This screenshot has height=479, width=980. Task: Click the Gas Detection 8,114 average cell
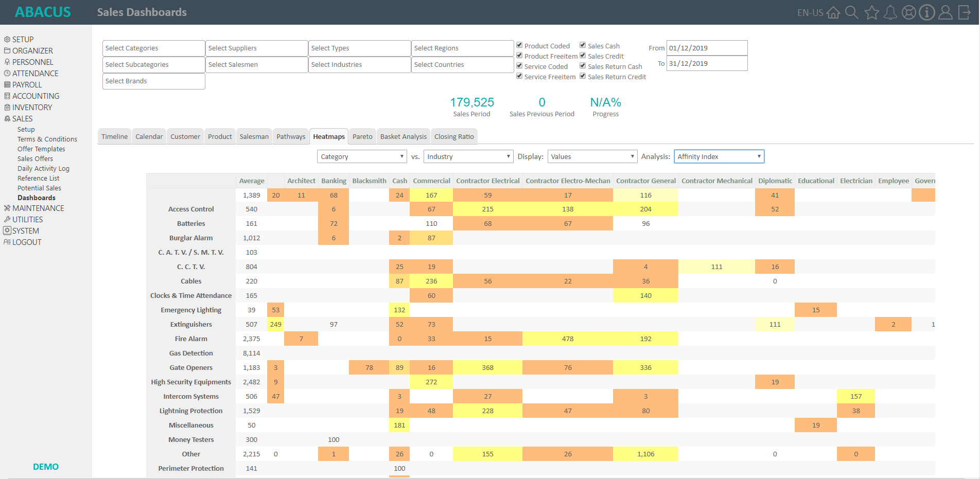[252, 353]
